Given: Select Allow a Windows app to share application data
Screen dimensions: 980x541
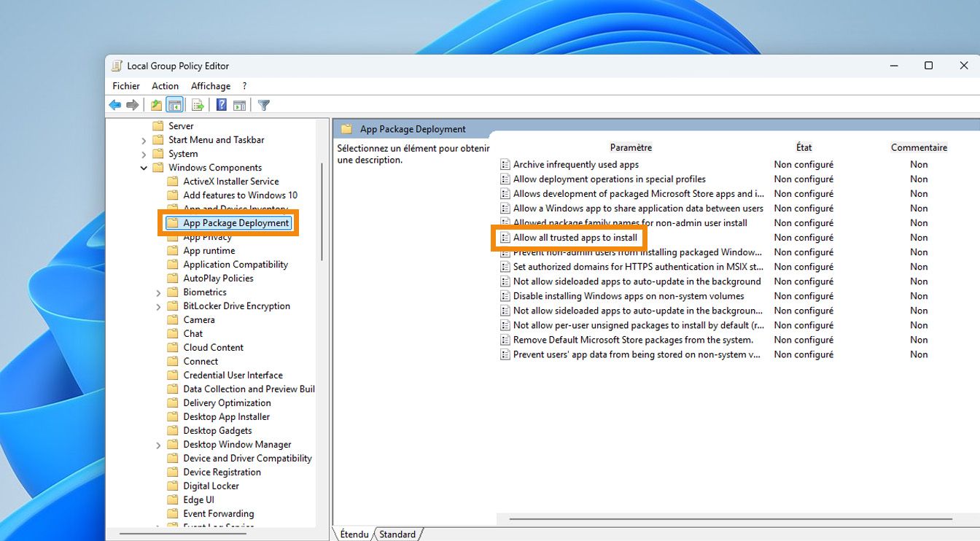Looking at the screenshot, I should [638, 209].
